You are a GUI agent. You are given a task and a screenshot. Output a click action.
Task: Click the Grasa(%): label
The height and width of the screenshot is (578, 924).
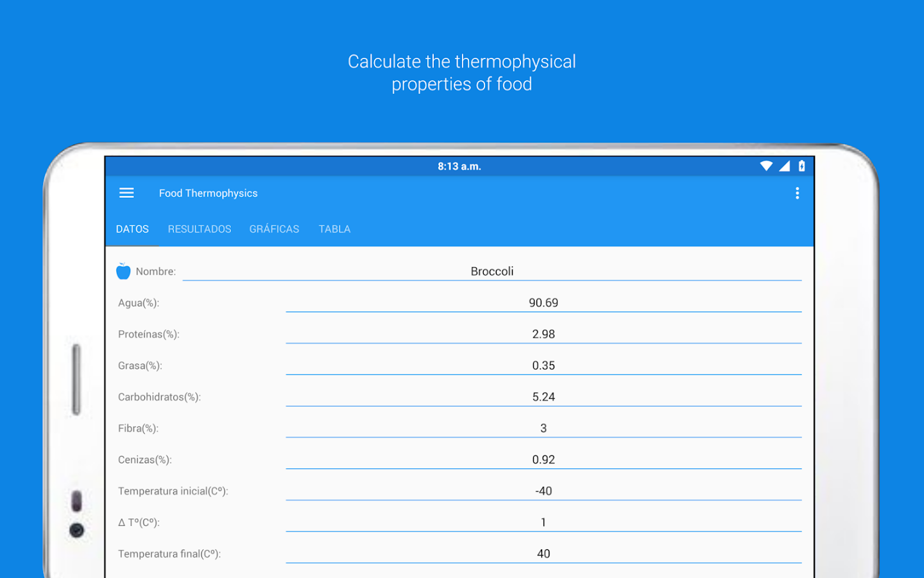tap(140, 366)
